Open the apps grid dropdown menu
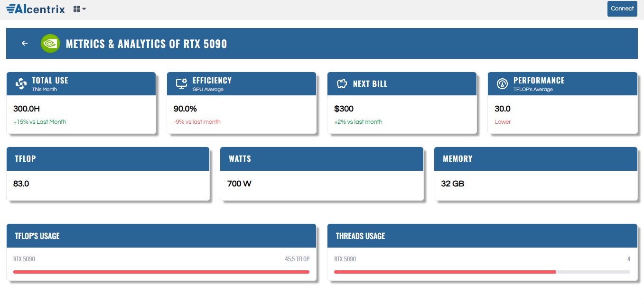The height and width of the screenshot is (304, 644). (x=79, y=9)
